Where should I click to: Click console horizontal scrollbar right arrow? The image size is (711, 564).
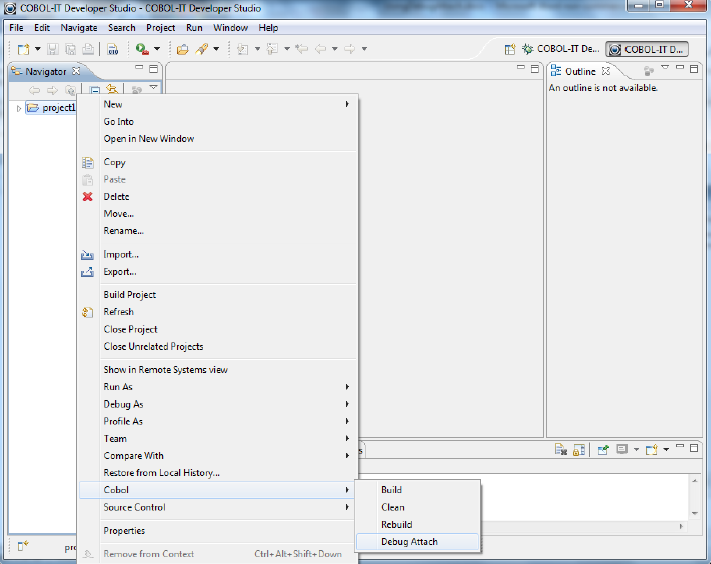coord(681,526)
